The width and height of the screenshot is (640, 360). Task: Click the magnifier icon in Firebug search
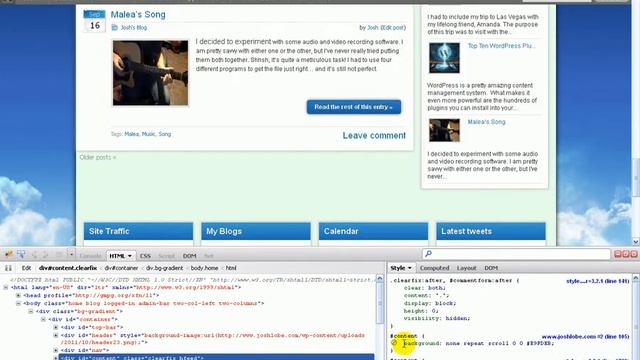pos(428,254)
